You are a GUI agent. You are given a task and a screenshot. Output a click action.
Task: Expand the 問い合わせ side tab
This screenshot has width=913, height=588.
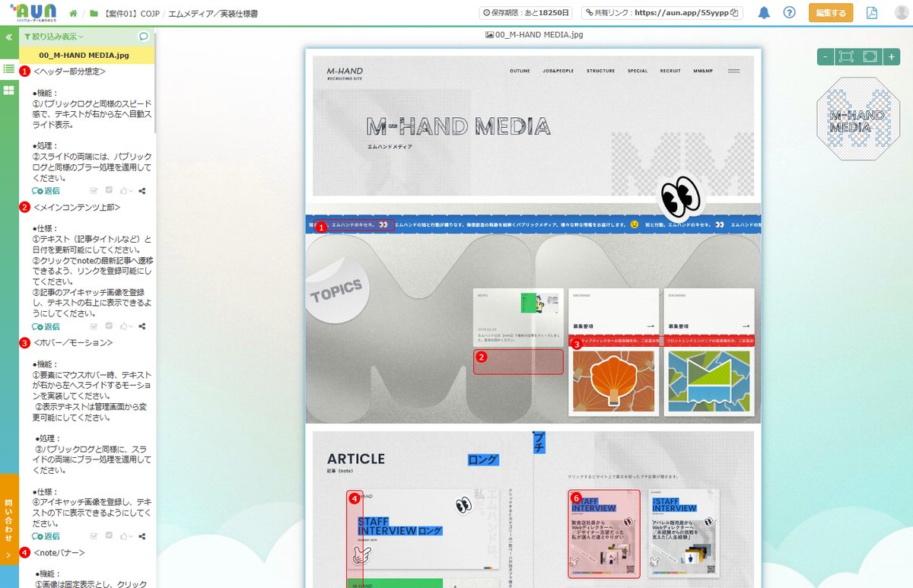[x=8, y=529]
